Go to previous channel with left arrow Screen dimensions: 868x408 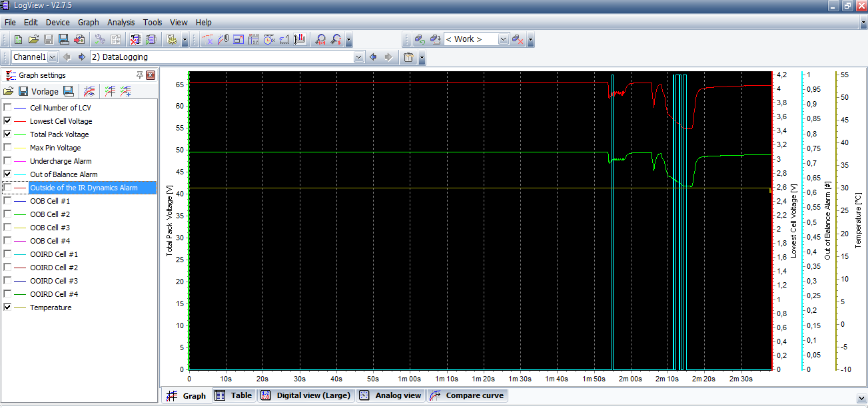tap(67, 57)
